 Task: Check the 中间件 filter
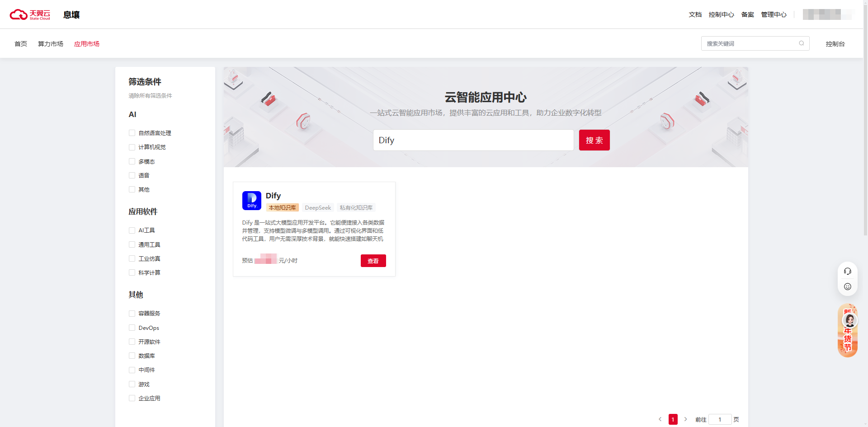[132, 370]
